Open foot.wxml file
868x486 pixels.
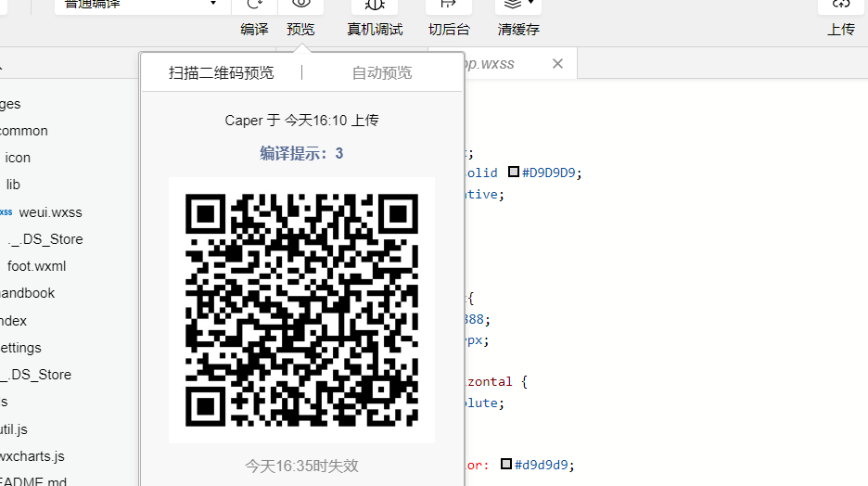[x=36, y=266]
